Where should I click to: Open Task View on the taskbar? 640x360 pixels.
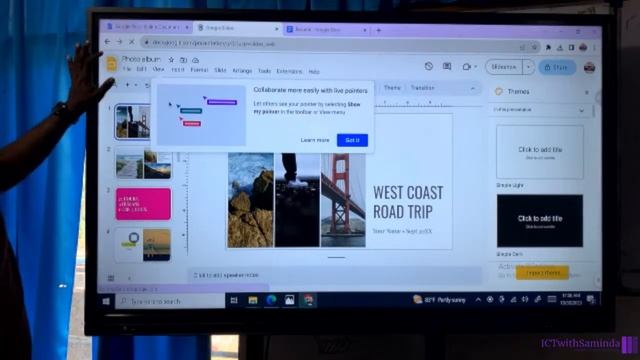234,300
